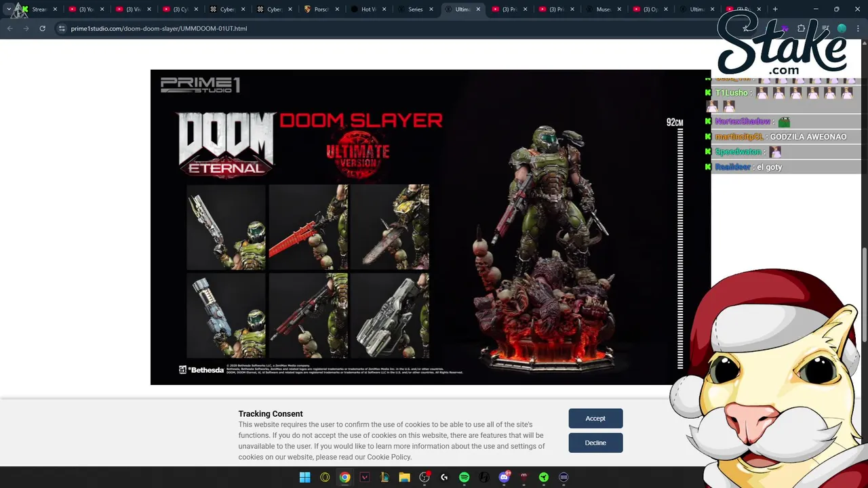Image resolution: width=868 pixels, height=488 pixels.
Task: Open File Explorer from the taskbar
Action: [x=404, y=477]
